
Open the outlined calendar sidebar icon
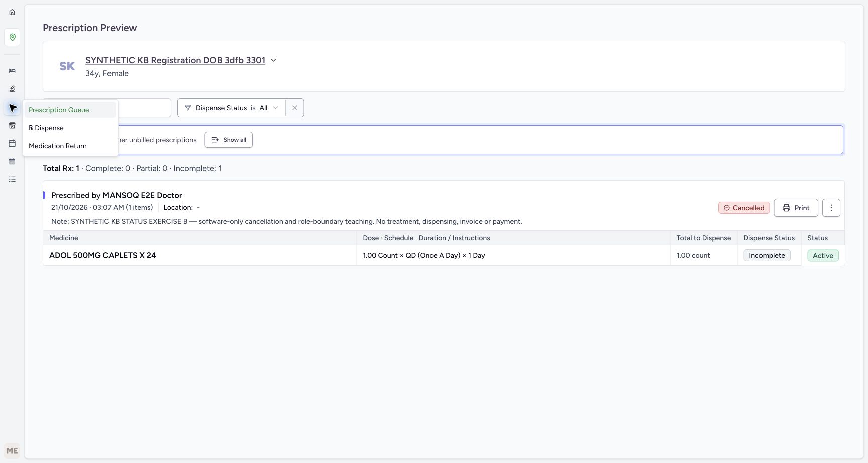[x=12, y=143]
